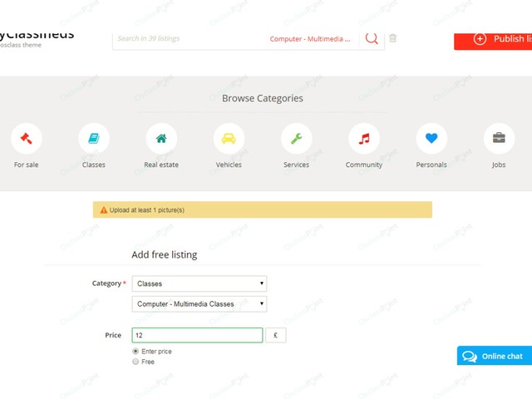Image resolution: width=532 pixels, height=399 pixels.
Task: Click the Personals category label
Action: pyautogui.click(x=431, y=165)
